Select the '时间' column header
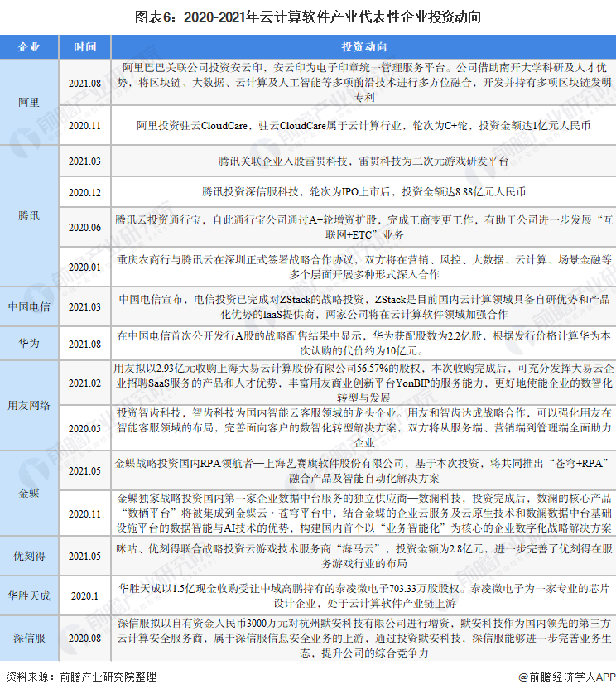The image size is (616, 694). click(x=84, y=47)
